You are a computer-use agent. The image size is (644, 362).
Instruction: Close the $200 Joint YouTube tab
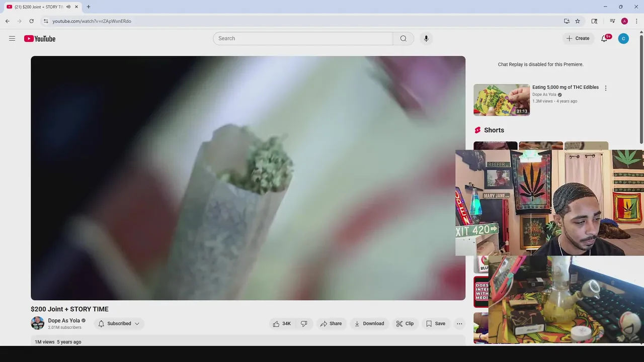tap(76, 7)
